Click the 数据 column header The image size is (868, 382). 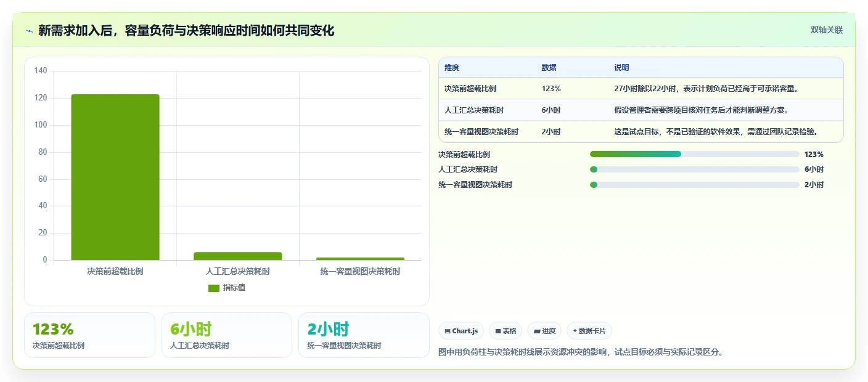pos(549,68)
